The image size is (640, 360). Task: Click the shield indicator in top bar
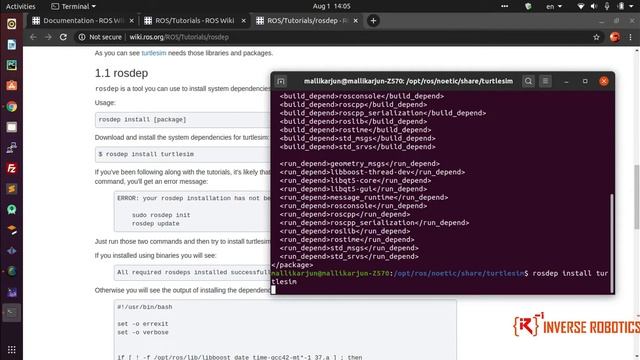tap(528, 6)
